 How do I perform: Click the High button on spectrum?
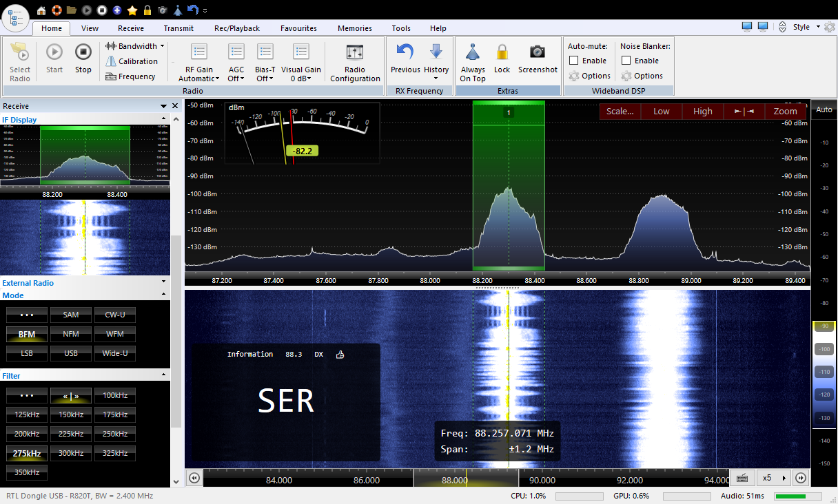(703, 111)
